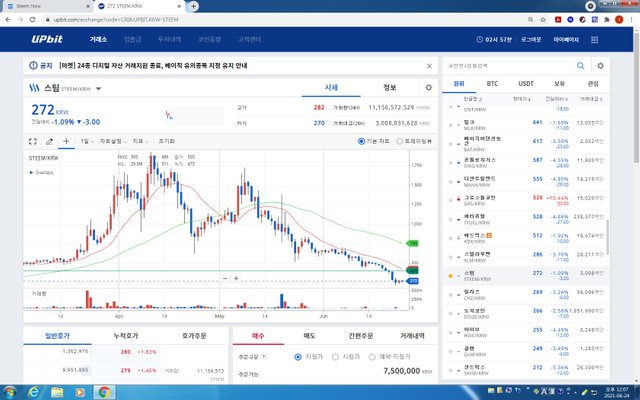Image resolution: width=640 pixels, height=400 pixels.
Task: Select 기본 차트 radio button
Action: (361, 141)
